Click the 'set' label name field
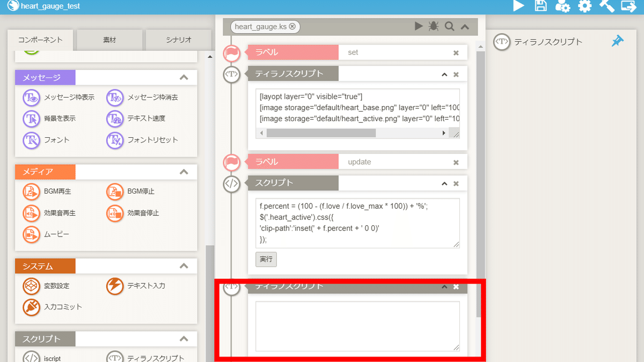The height and width of the screenshot is (362, 644). [x=394, y=53]
